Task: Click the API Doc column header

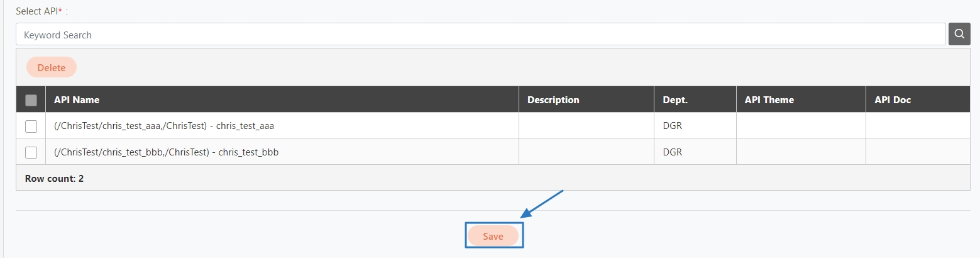Action: pos(892,100)
